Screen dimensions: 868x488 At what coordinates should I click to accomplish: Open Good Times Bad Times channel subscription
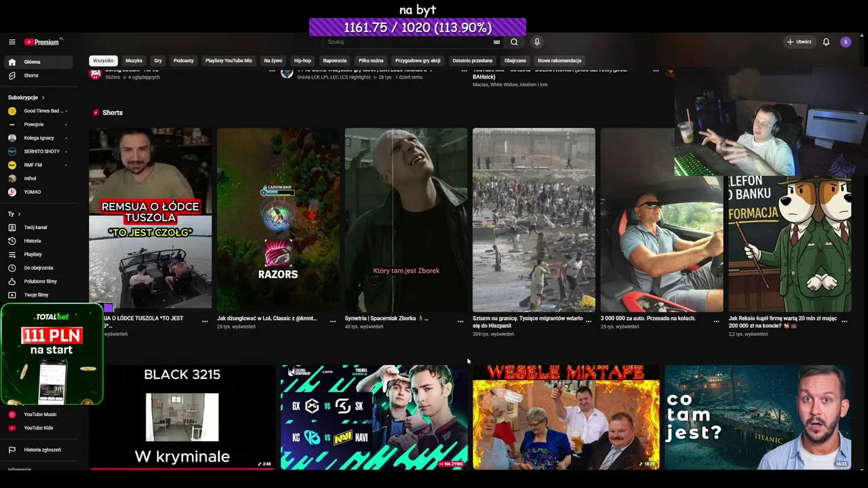(x=37, y=110)
